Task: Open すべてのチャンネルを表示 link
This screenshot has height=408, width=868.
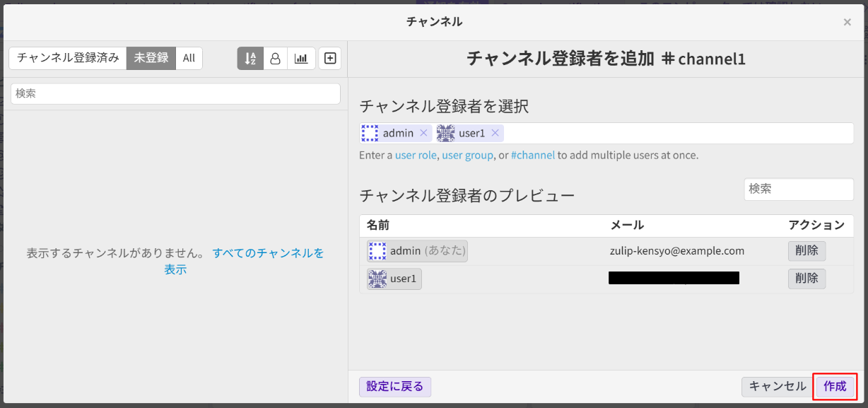Action: [269, 253]
